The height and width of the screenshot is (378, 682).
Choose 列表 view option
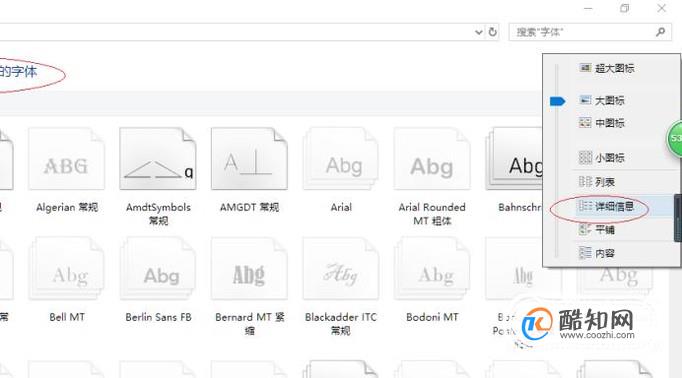[x=597, y=182]
